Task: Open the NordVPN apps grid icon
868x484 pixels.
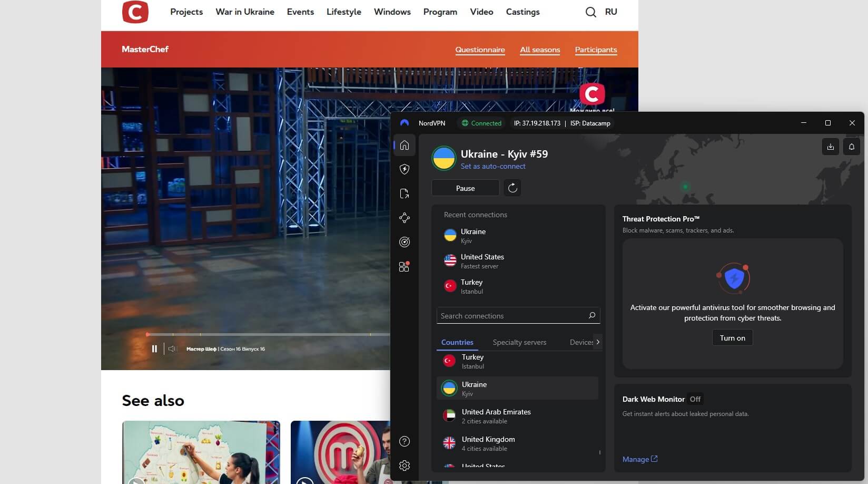Action: (x=405, y=266)
